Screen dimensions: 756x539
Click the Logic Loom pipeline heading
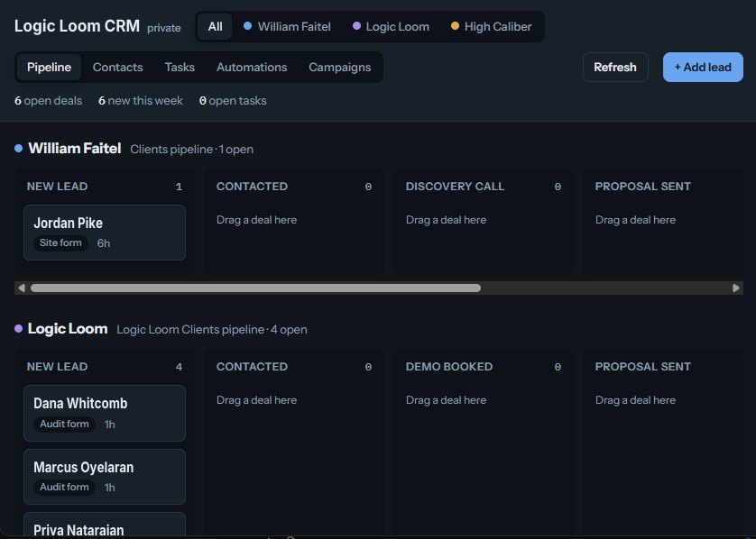[x=68, y=328]
